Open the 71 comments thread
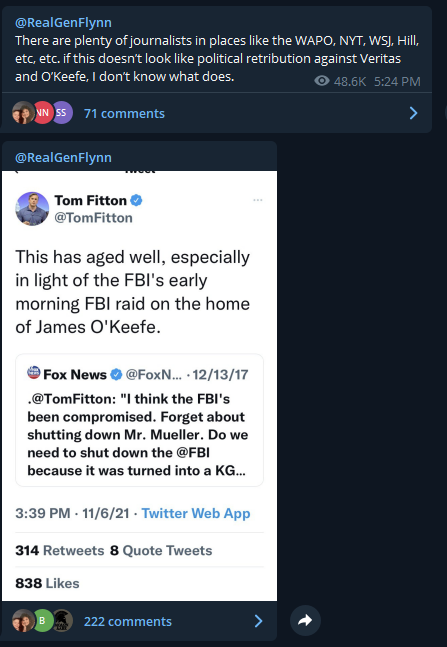The height and width of the screenshot is (647, 447). 124,113
